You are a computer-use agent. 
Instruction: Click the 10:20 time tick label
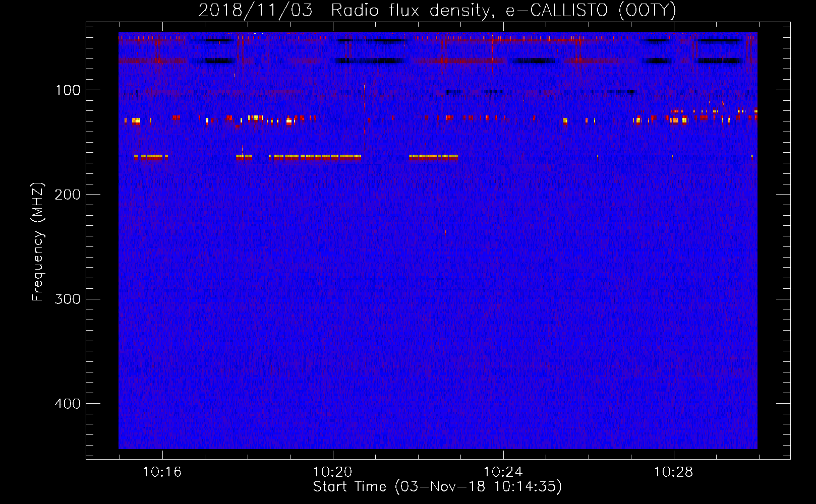click(332, 472)
